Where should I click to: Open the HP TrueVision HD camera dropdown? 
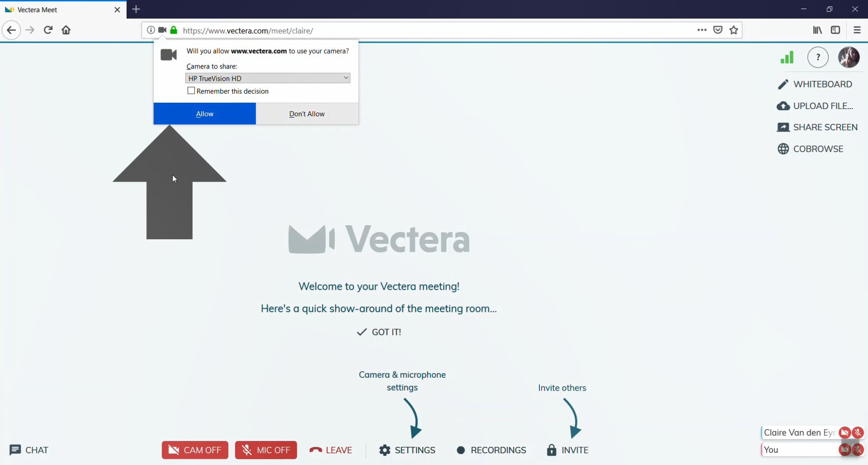(268, 78)
